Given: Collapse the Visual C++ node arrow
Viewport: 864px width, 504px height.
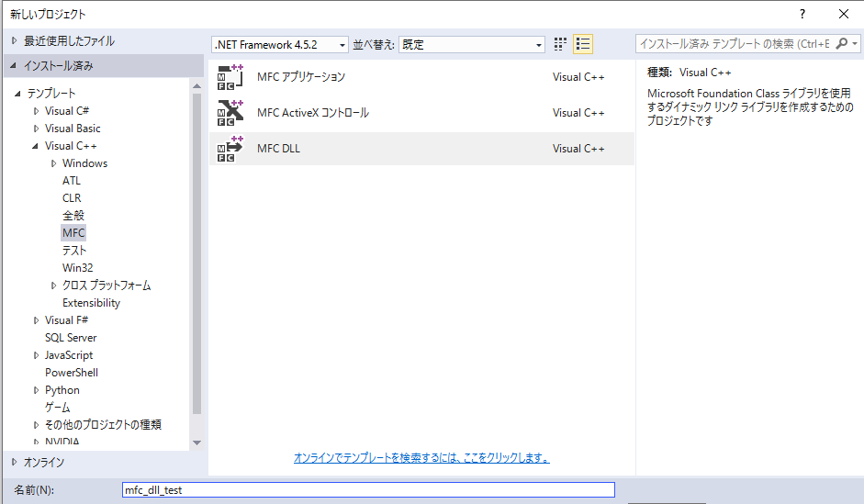Looking at the screenshot, I should [x=35, y=146].
